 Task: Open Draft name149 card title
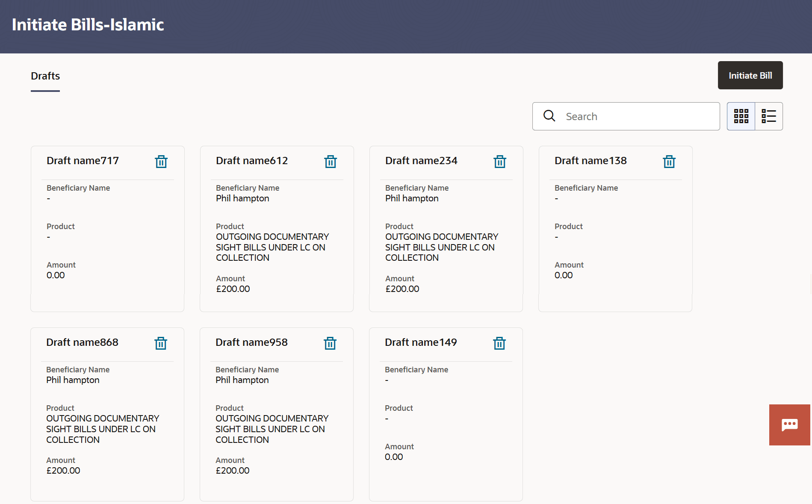(x=421, y=342)
